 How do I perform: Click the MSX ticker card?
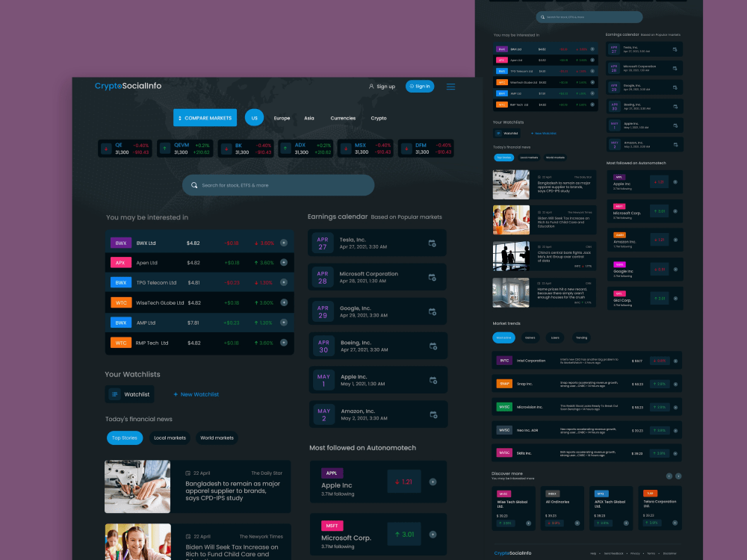[x=365, y=149]
